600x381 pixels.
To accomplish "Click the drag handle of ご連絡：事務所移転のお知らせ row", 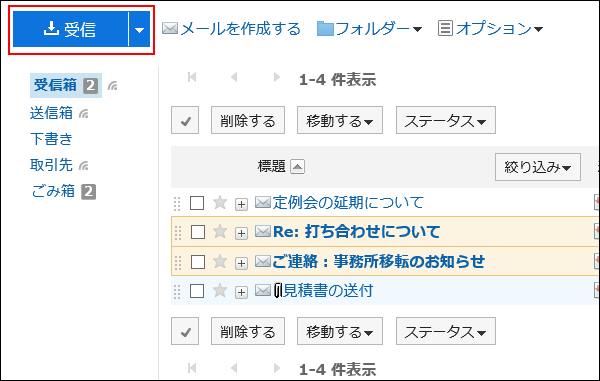I will click(x=178, y=263).
